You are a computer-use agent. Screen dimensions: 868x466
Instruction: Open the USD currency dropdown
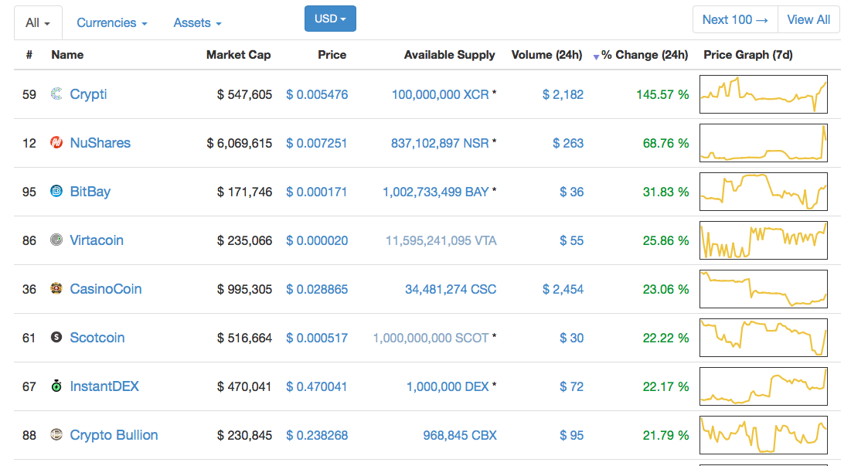[x=330, y=19]
